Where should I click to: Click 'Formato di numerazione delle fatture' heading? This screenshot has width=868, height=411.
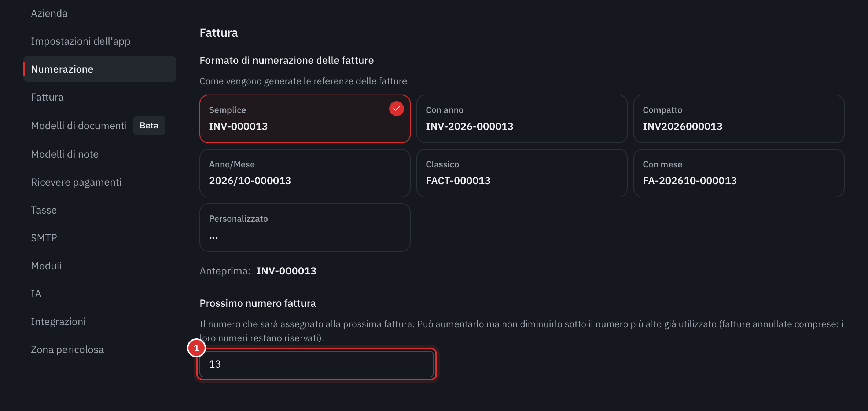(287, 60)
